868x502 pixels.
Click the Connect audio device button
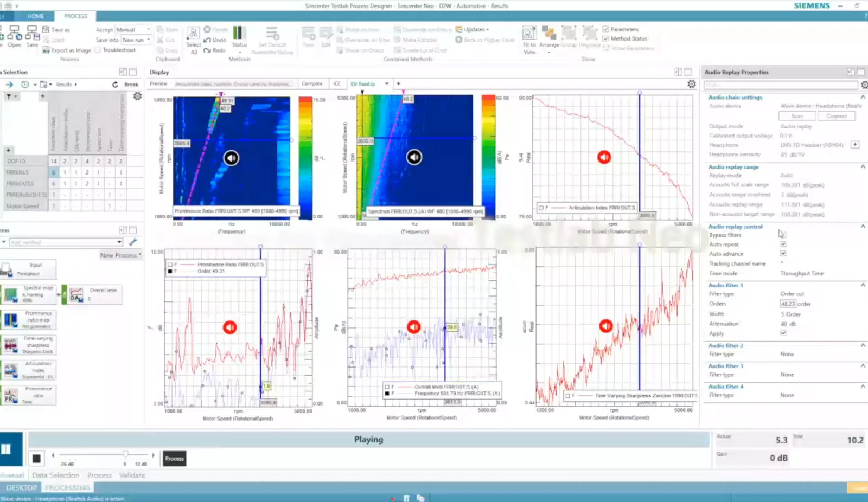click(x=837, y=116)
